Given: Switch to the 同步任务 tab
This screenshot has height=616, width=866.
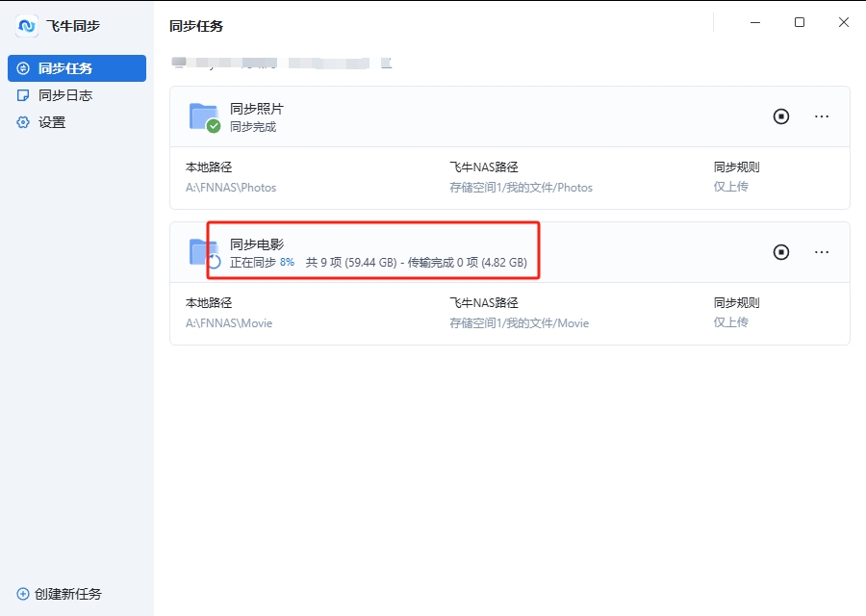Looking at the screenshot, I should pos(64,67).
